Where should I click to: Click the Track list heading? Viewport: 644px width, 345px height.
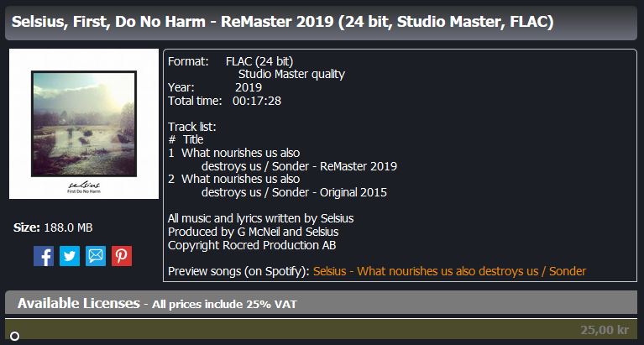point(192,127)
